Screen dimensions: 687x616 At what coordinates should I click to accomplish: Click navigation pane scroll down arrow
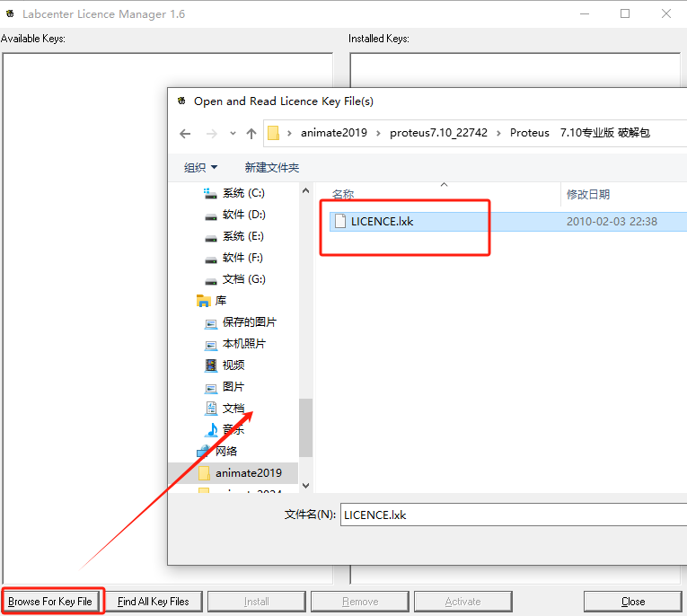tap(306, 486)
